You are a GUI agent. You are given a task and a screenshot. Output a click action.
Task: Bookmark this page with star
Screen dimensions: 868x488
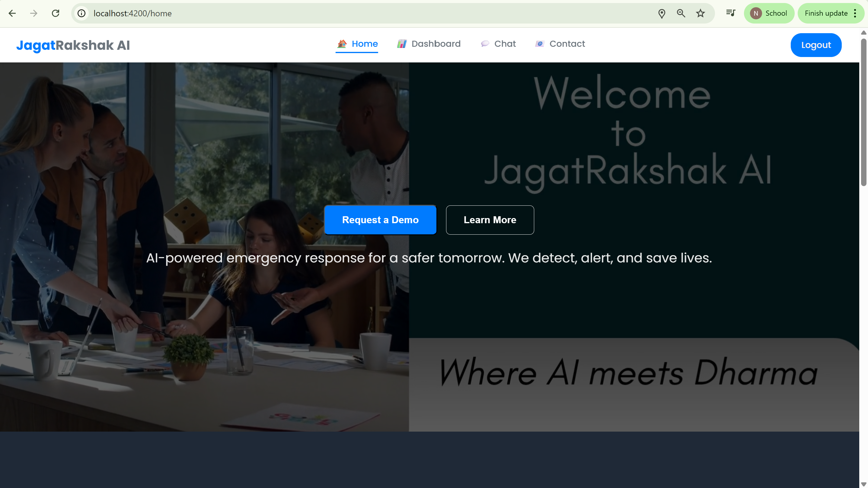click(x=700, y=14)
